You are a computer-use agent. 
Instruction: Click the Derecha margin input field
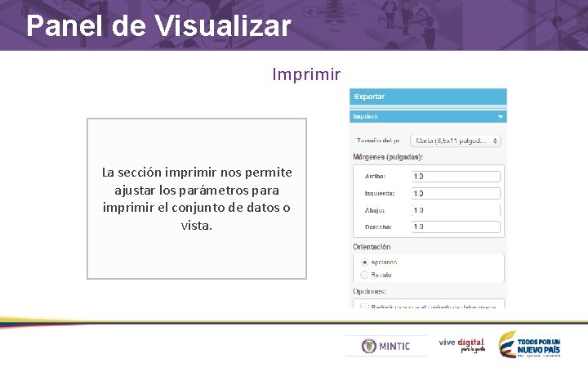[456, 227]
